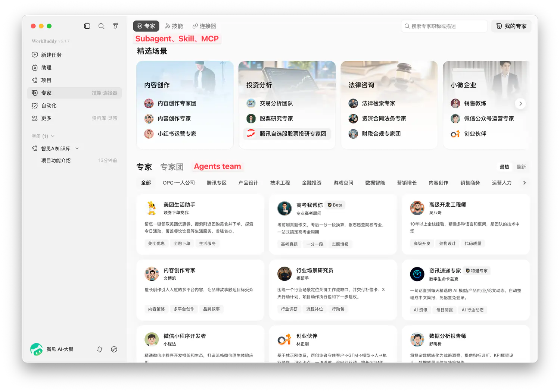Click the 小红书运营专家 avatar icon
This screenshot has height=392, width=560.
(x=149, y=134)
